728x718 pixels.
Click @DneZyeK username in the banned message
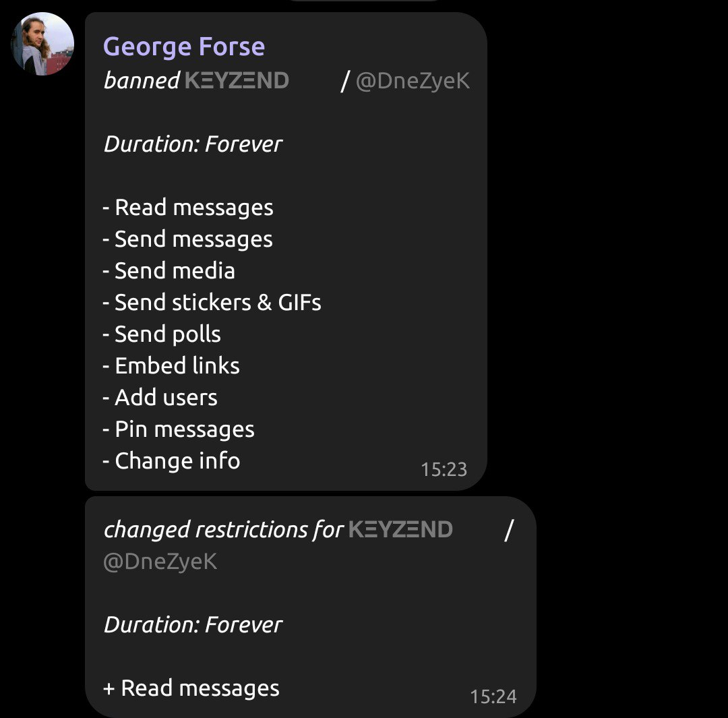coord(413,81)
